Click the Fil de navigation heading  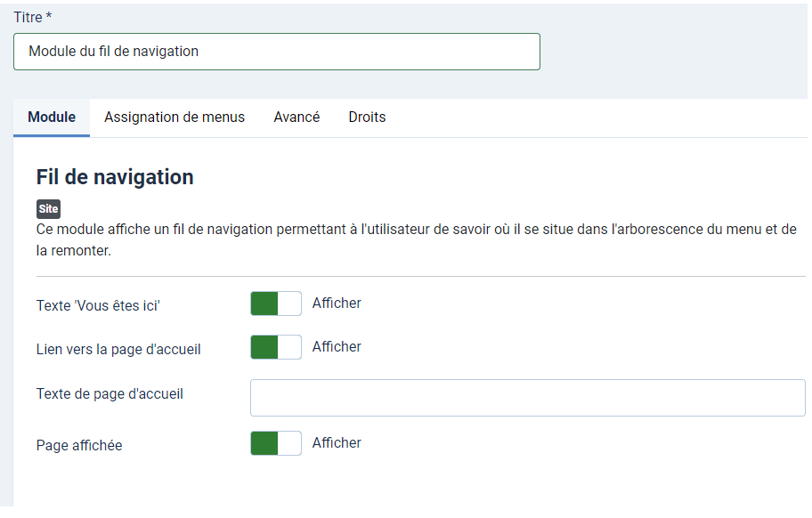coord(115,177)
